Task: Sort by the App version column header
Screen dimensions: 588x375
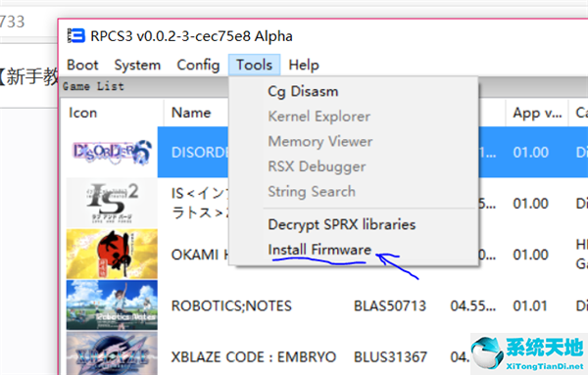Action: pyautogui.click(x=537, y=113)
